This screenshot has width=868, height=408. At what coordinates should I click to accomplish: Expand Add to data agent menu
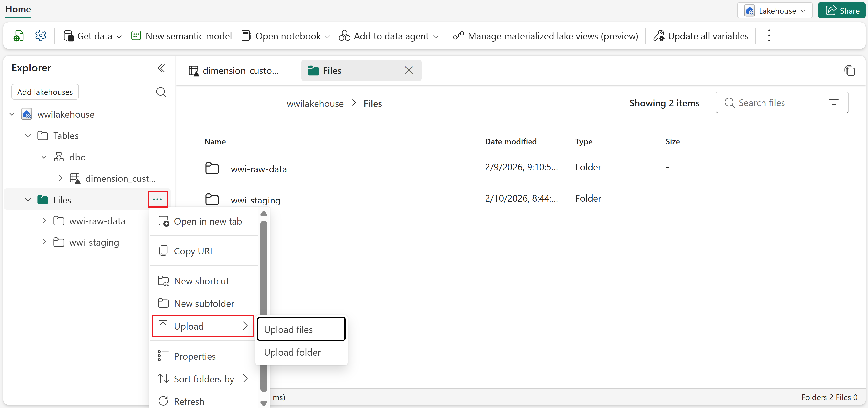pyautogui.click(x=389, y=36)
